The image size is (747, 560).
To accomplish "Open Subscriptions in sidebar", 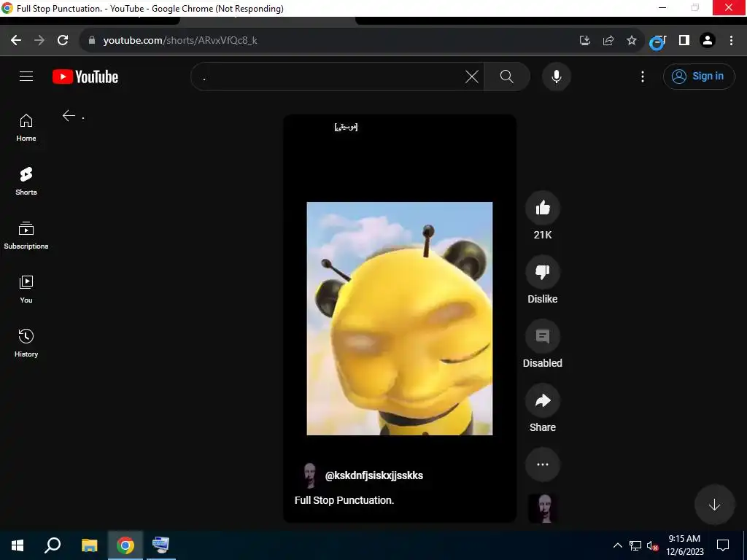I will point(26,236).
